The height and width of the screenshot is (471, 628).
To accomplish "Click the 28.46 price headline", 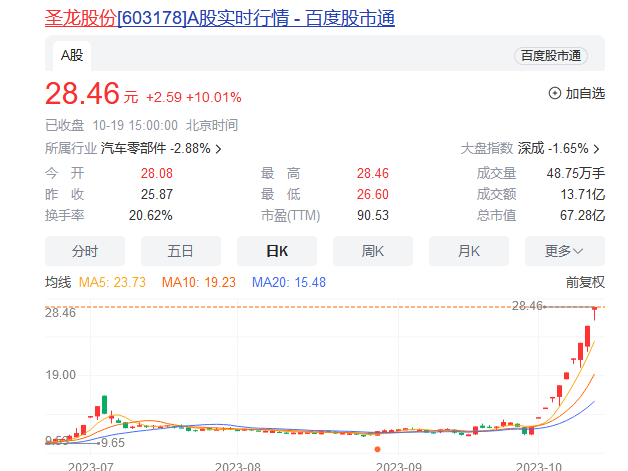I will (82, 93).
